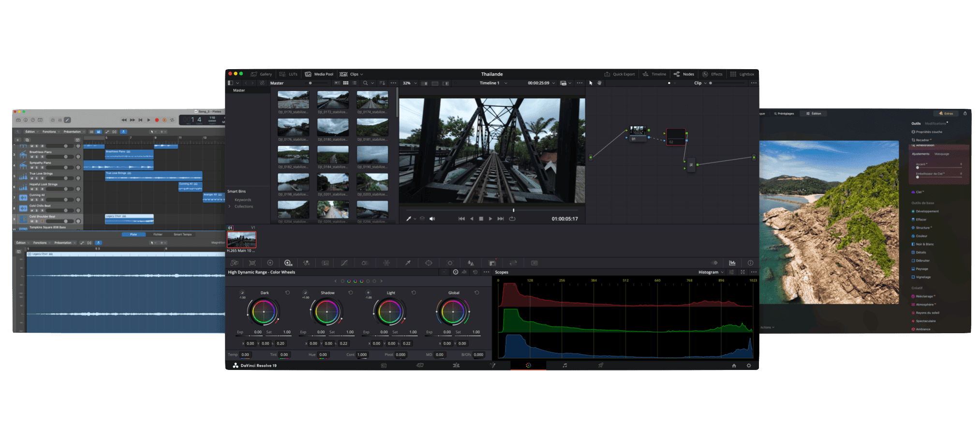
Task: Open the Histogram scope type dropdown
Action: point(711,272)
